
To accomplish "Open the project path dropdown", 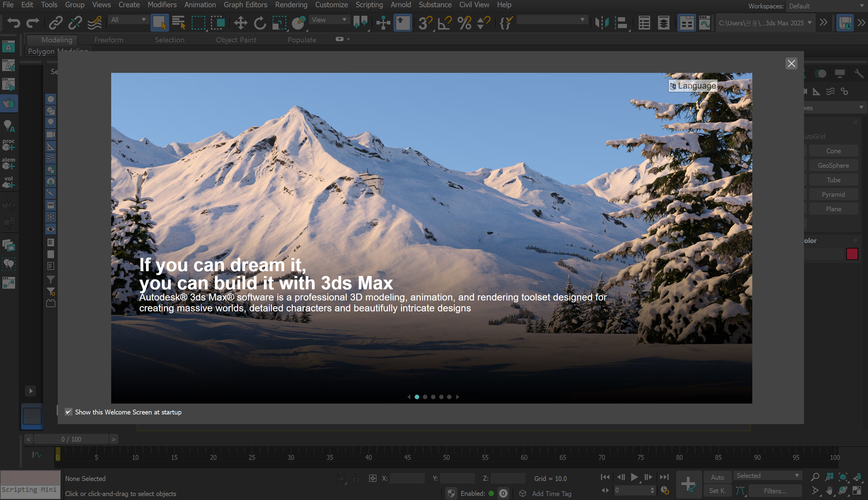I will [x=765, y=23].
